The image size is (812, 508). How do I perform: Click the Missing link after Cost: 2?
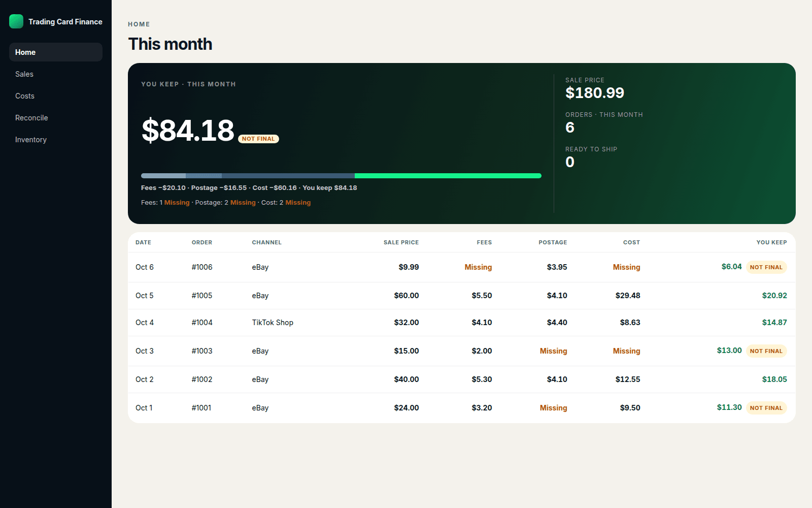(x=298, y=203)
